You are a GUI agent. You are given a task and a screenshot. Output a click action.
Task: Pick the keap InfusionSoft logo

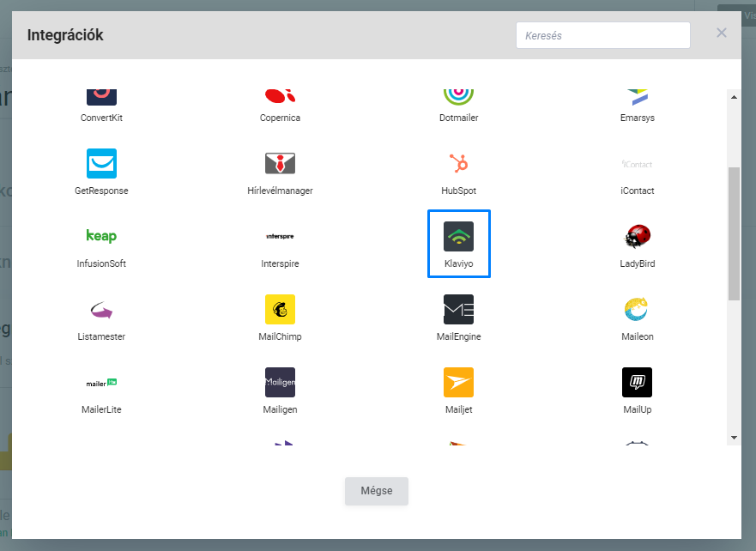pyautogui.click(x=101, y=236)
